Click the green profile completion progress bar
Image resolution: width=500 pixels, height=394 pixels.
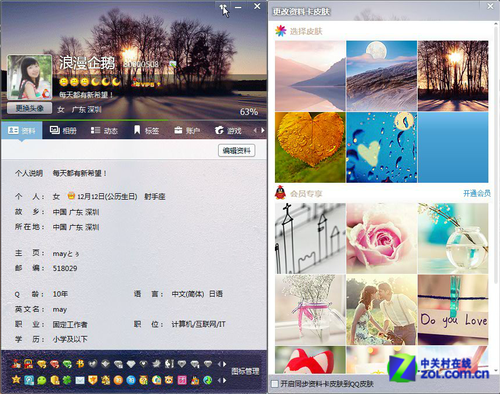tap(85, 120)
